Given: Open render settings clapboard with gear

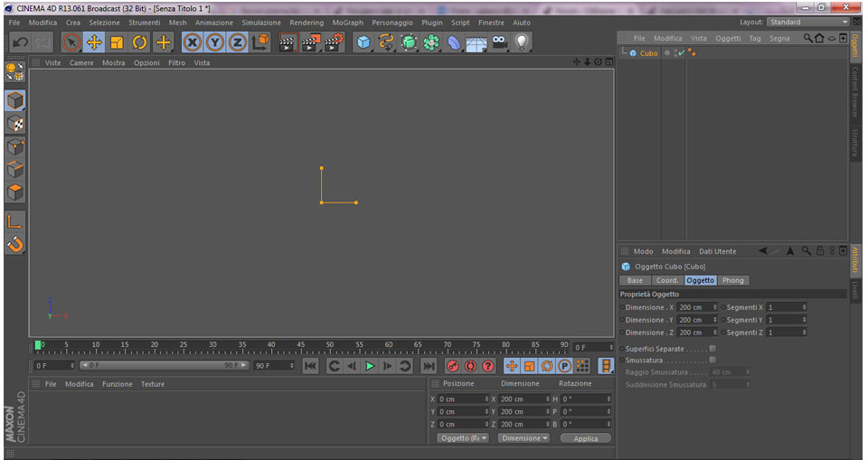Looking at the screenshot, I should point(334,42).
